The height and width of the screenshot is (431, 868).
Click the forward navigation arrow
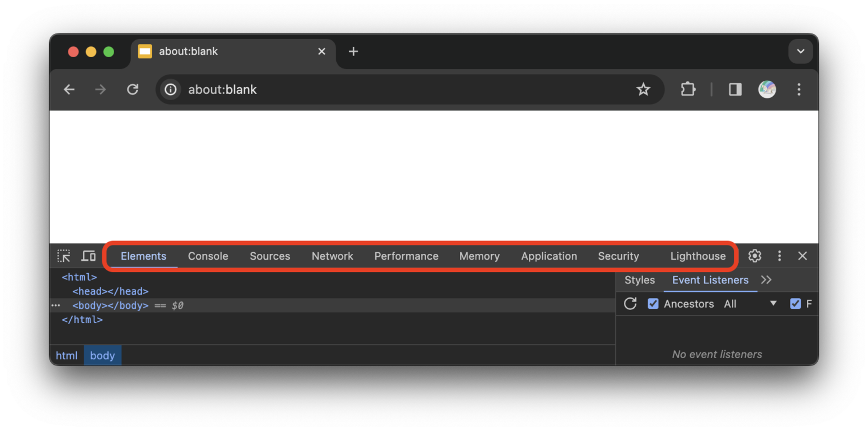point(101,89)
